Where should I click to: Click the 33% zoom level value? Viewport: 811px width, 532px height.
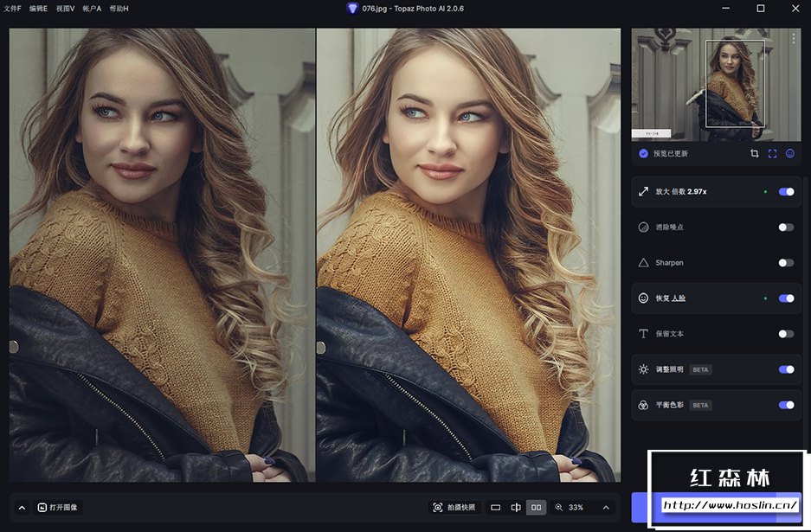click(576, 508)
